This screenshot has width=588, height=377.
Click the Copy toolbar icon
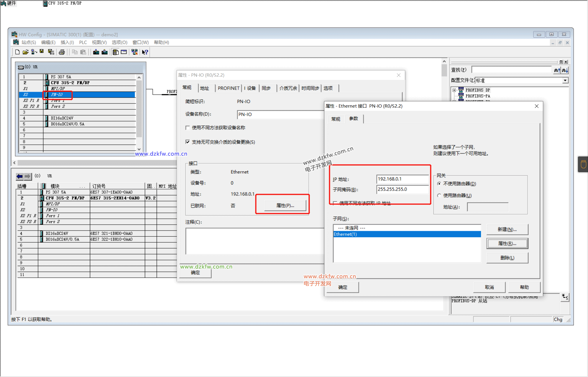75,52
